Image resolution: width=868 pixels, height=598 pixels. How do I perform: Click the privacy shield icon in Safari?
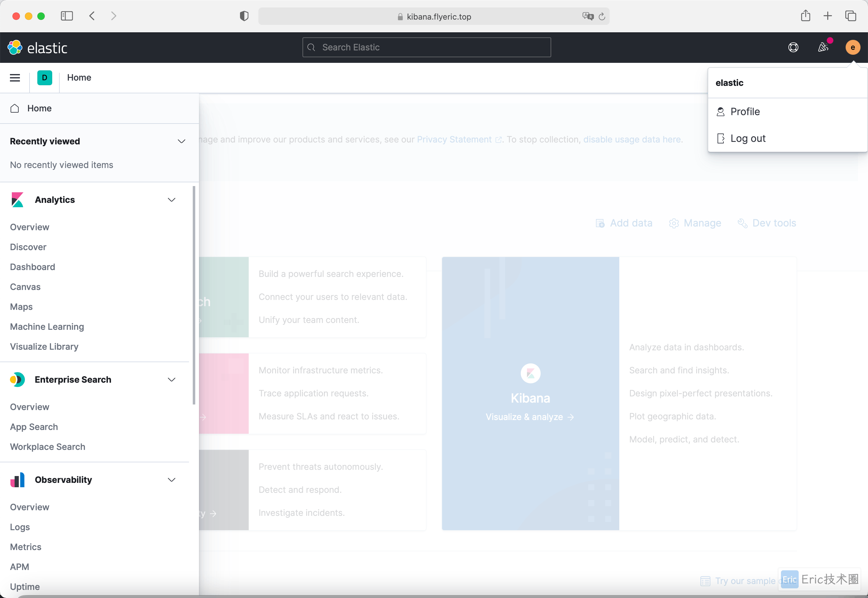point(244,16)
